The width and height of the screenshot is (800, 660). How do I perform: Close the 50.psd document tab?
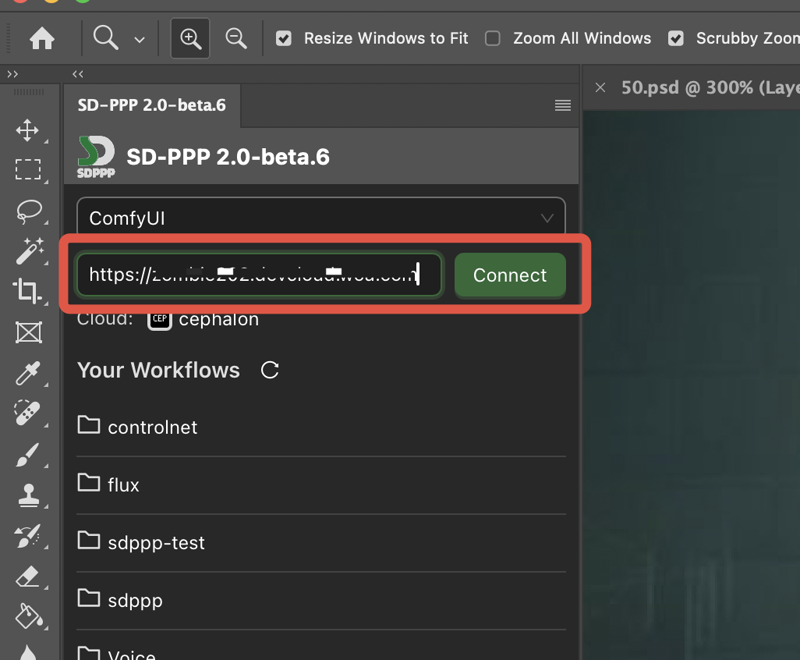point(601,88)
